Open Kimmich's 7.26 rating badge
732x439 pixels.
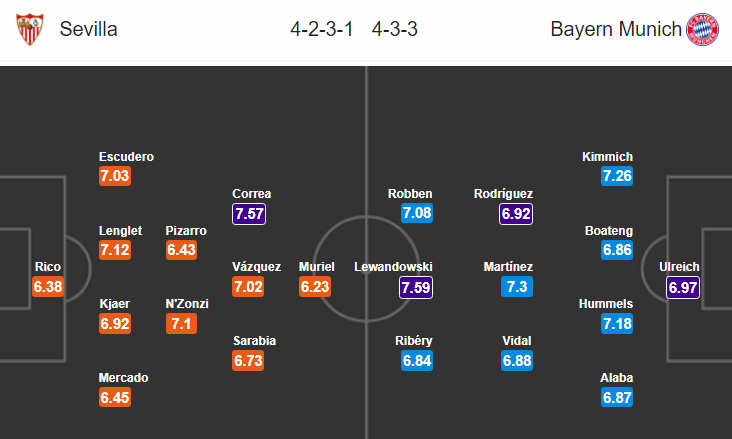pyautogui.click(x=617, y=177)
